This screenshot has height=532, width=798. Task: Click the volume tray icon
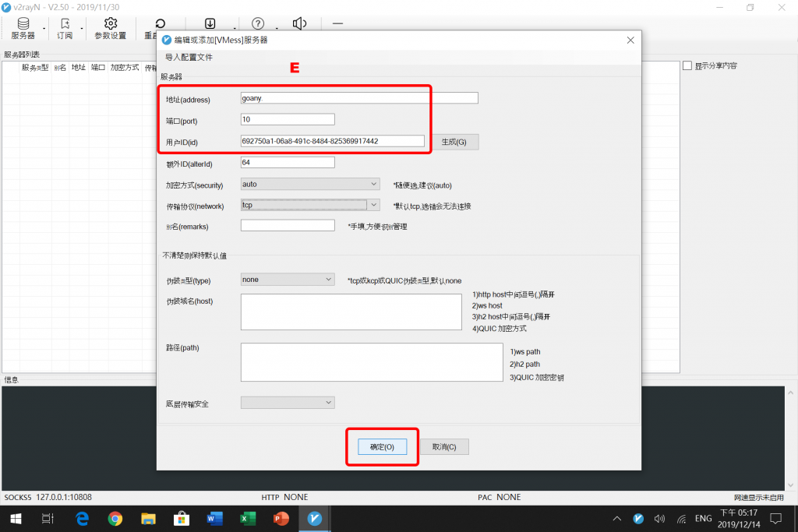click(659, 519)
